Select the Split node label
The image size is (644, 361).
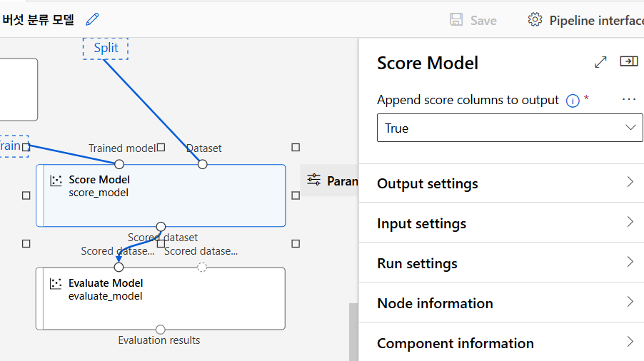(106, 49)
